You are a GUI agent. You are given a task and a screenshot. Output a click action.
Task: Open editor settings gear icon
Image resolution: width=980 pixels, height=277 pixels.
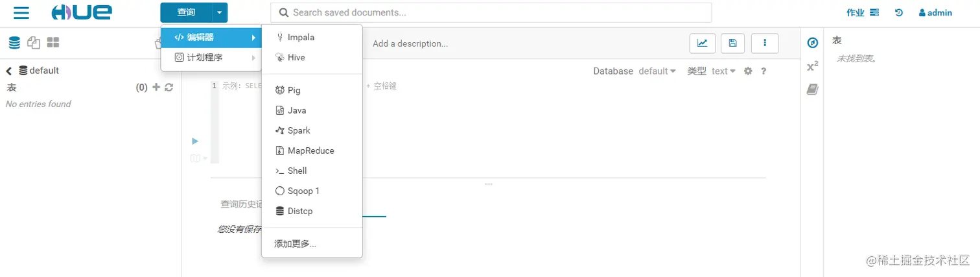point(748,71)
